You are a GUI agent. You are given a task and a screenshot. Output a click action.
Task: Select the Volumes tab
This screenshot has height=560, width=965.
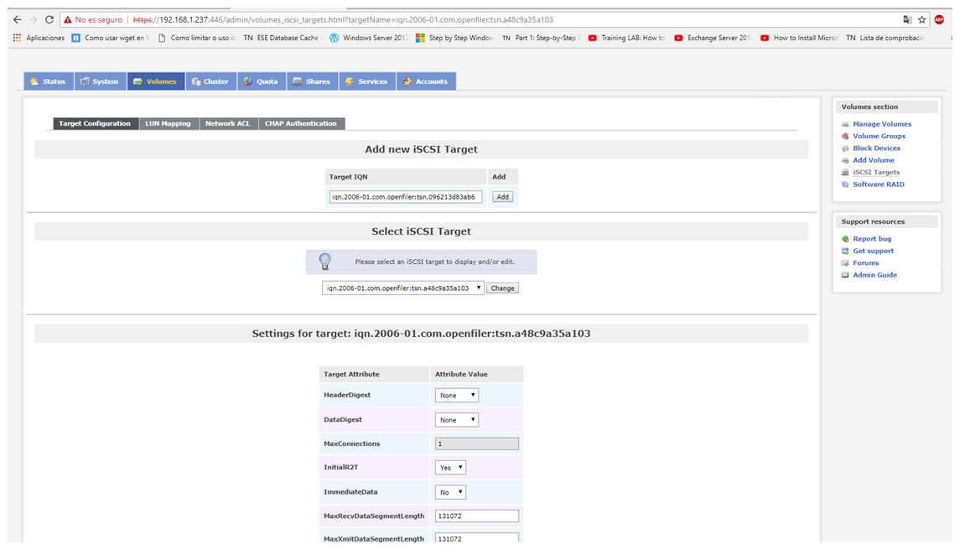point(156,81)
